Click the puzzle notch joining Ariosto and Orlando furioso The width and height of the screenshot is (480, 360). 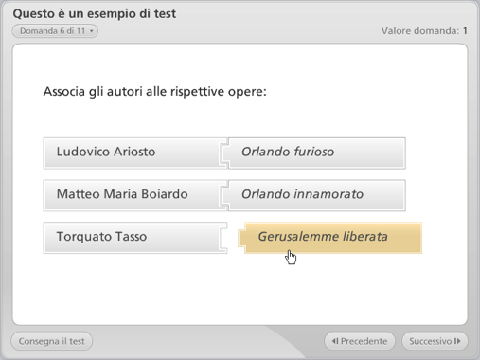(224, 153)
